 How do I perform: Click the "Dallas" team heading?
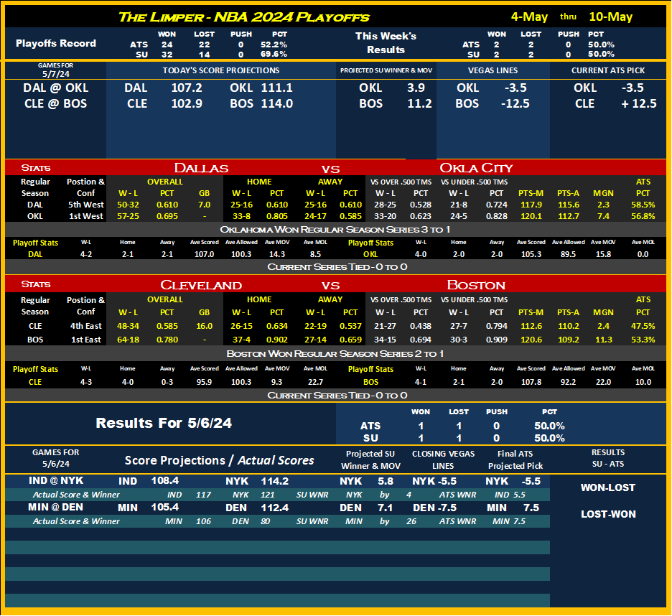201,167
